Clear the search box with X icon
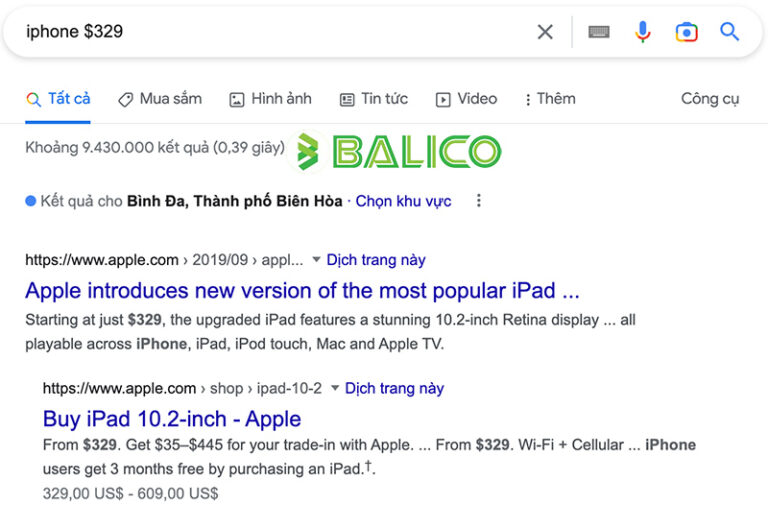Image resolution: width=768 pixels, height=529 pixels. tap(545, 32)
